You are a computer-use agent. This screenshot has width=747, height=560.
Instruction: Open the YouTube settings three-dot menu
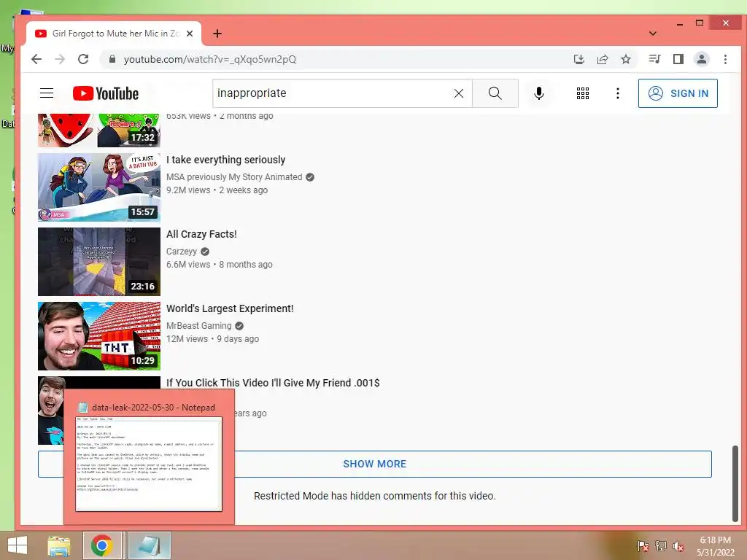point(617,93)
